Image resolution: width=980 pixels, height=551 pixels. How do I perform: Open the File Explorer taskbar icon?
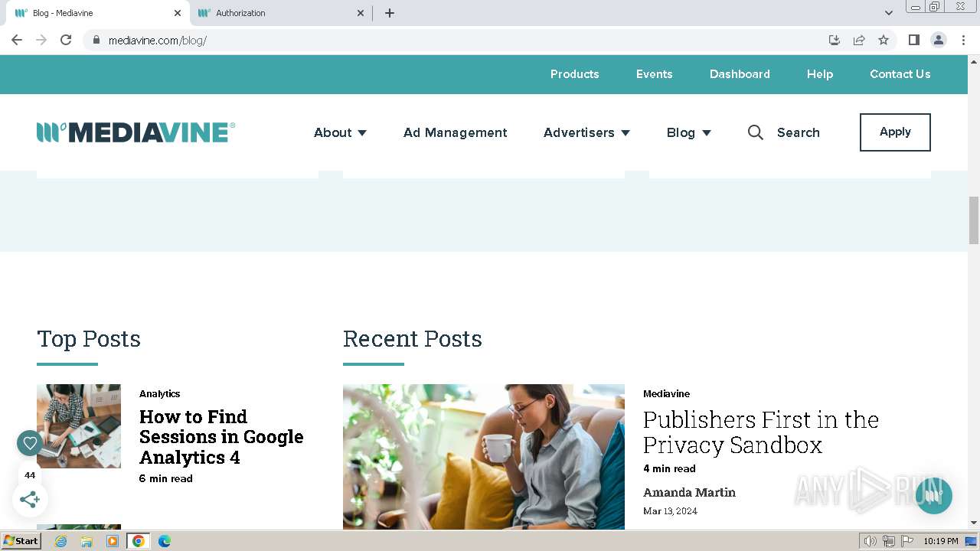pos(87,541)
